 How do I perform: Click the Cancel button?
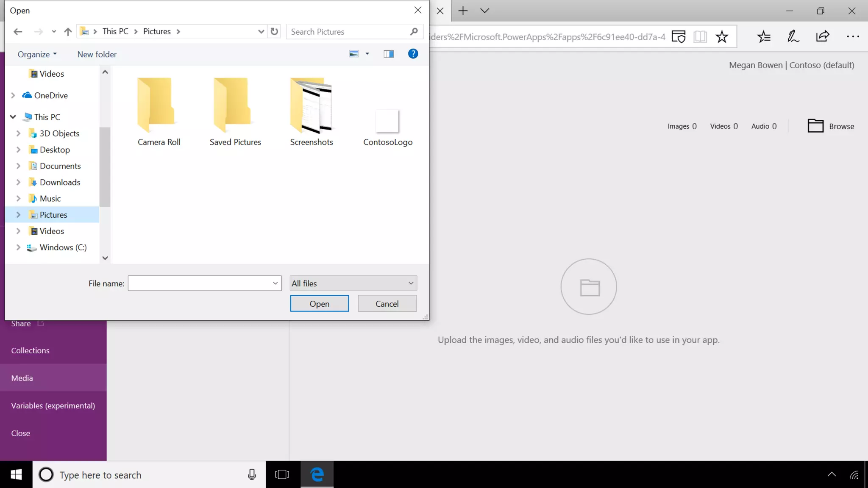pos(387,304)
